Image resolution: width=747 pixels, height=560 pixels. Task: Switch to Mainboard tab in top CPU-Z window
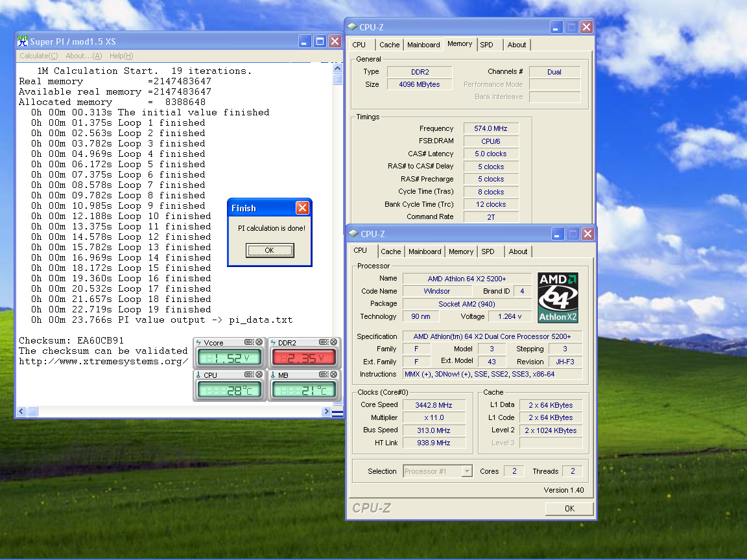click(x=423, y=45)
